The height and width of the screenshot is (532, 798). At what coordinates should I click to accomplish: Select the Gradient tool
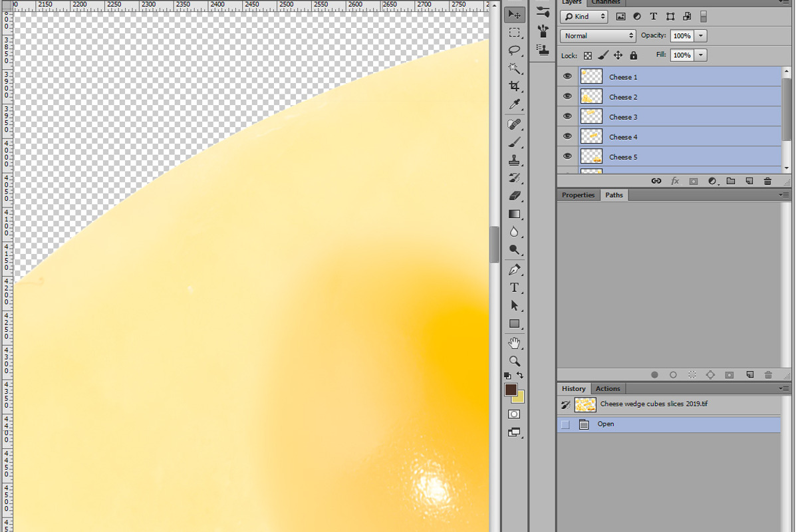[514, 214]
